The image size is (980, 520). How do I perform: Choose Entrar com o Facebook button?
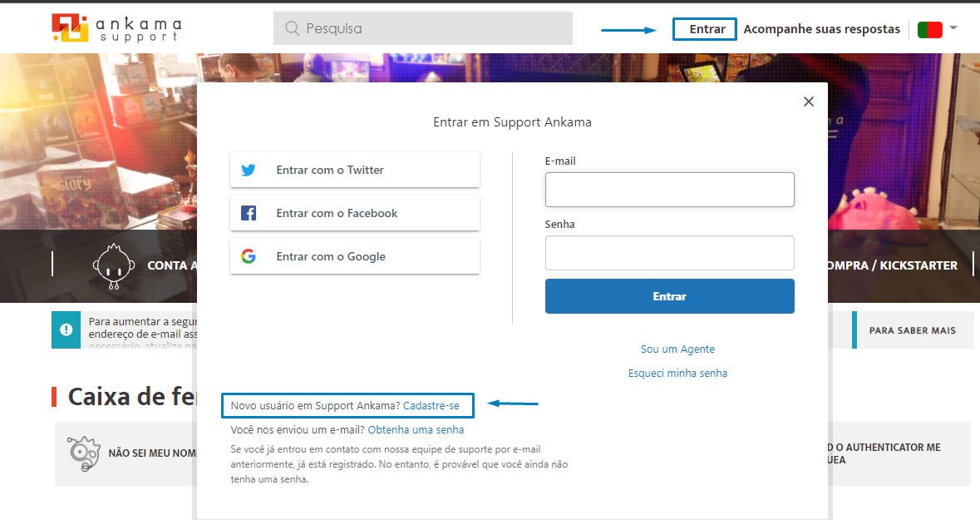tap(354, 213)
